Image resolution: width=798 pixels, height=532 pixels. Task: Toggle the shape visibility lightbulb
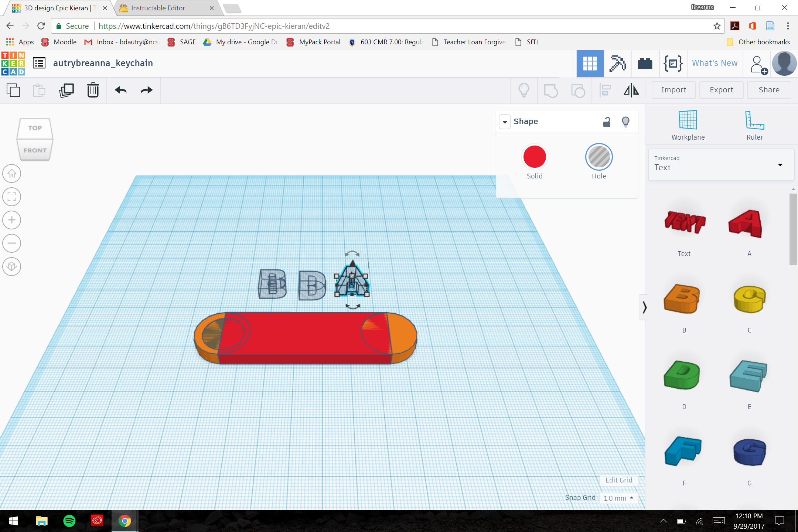point(625,122)
